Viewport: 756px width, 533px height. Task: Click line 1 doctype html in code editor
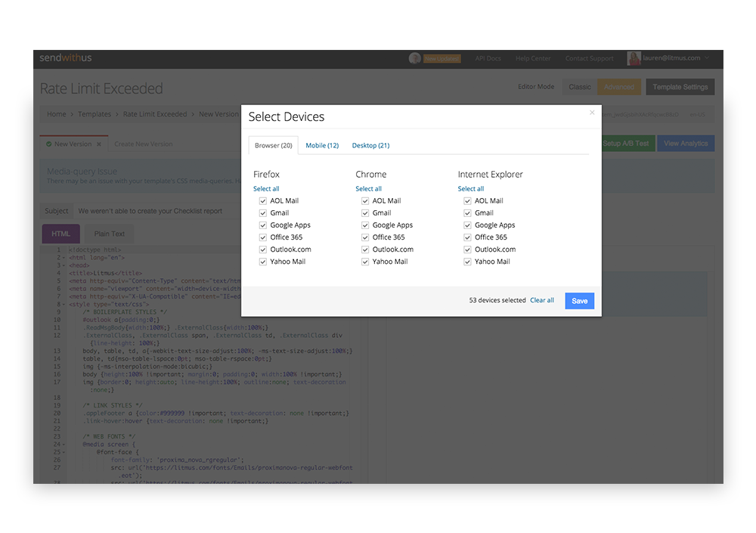pos(95,249)
